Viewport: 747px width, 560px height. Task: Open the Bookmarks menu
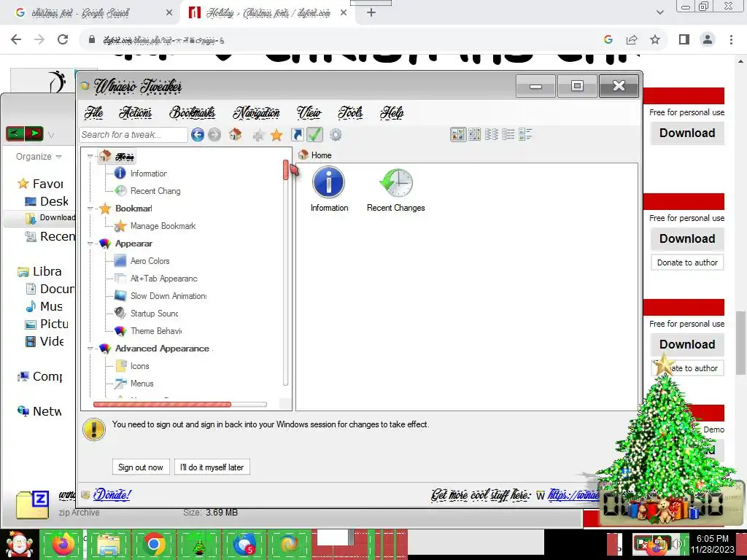pyautogui.click(x=193, y=113)
